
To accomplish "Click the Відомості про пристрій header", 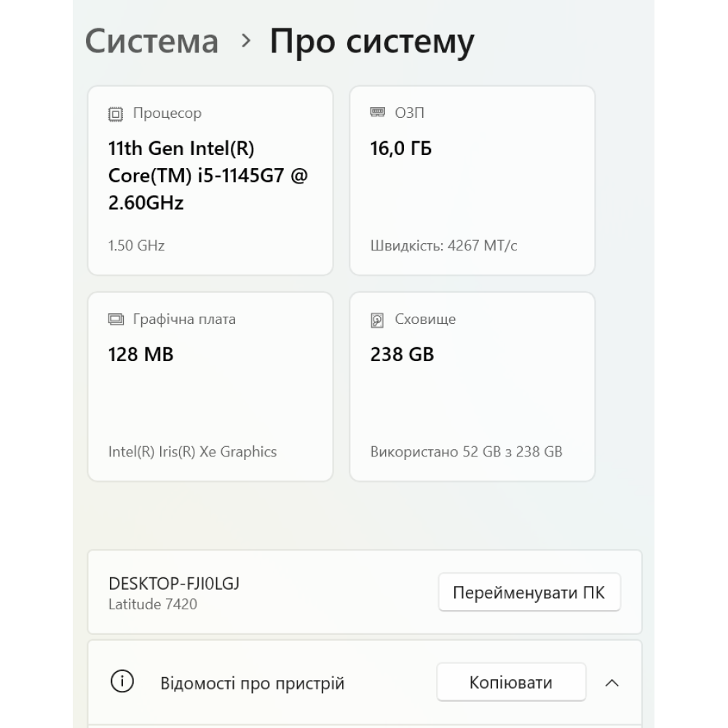I will [x=252, y=684].
